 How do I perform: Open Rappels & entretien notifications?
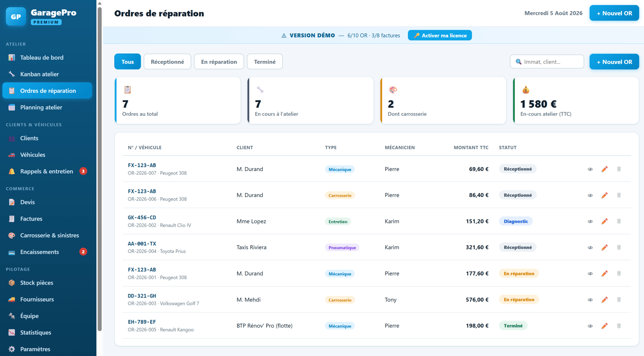47,171
